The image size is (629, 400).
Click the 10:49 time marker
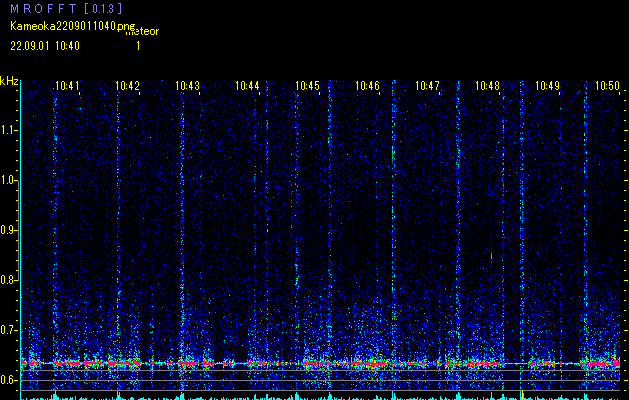tap(548, 85)
